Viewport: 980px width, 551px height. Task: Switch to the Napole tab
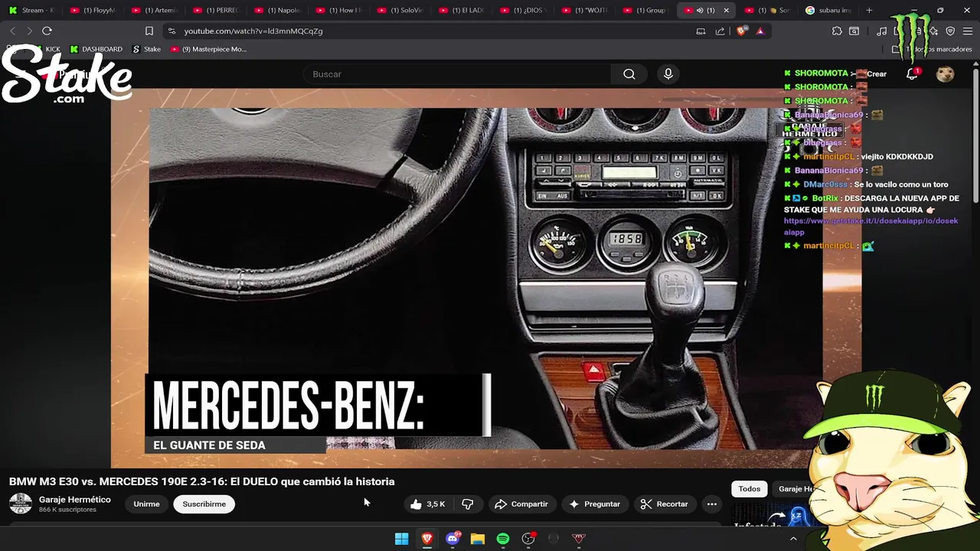(x=276, y=10)
